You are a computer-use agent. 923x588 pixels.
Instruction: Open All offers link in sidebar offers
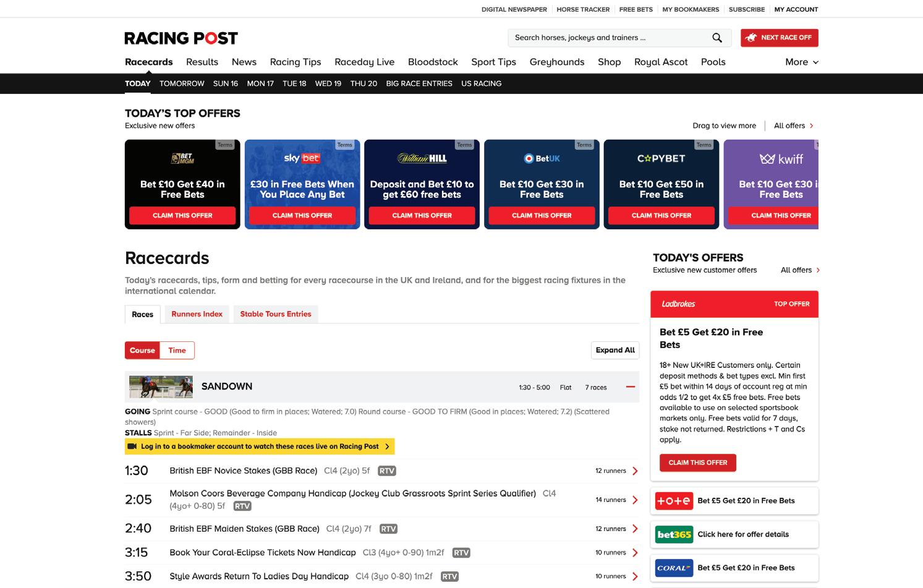[x=800, y=270]
